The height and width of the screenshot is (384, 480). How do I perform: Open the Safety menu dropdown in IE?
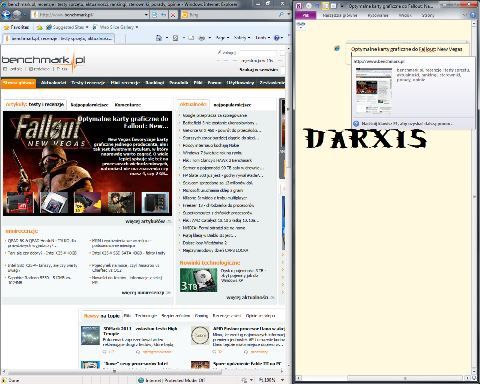pyautogui.click(x=241, y=38)
